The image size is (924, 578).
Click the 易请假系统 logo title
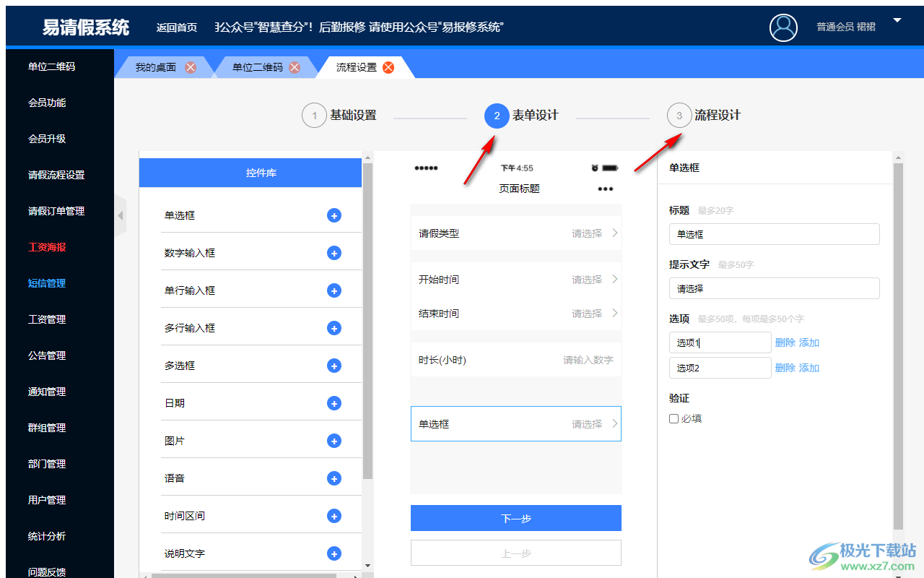[x=86, y=27]
